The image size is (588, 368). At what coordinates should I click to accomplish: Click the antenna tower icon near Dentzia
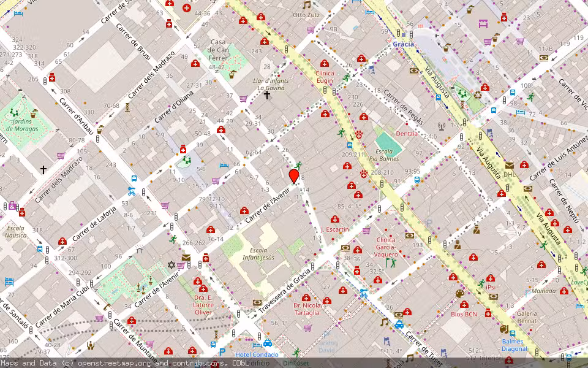(442, 126)
